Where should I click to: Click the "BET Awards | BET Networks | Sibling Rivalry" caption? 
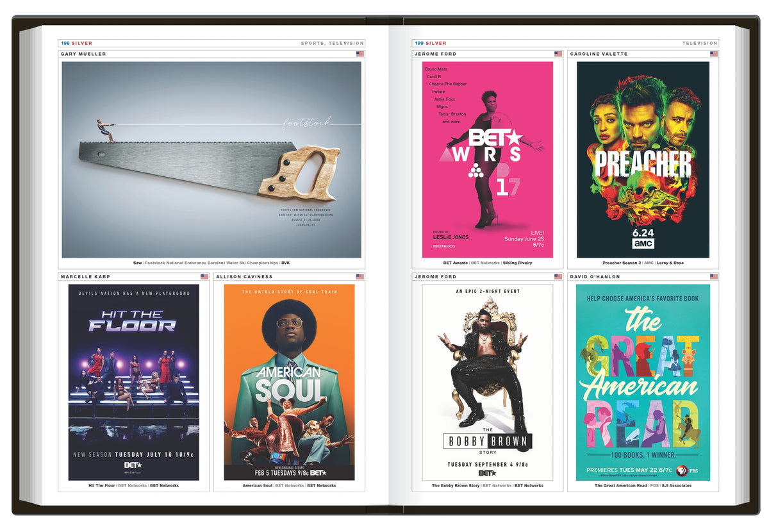pos(488,263)
